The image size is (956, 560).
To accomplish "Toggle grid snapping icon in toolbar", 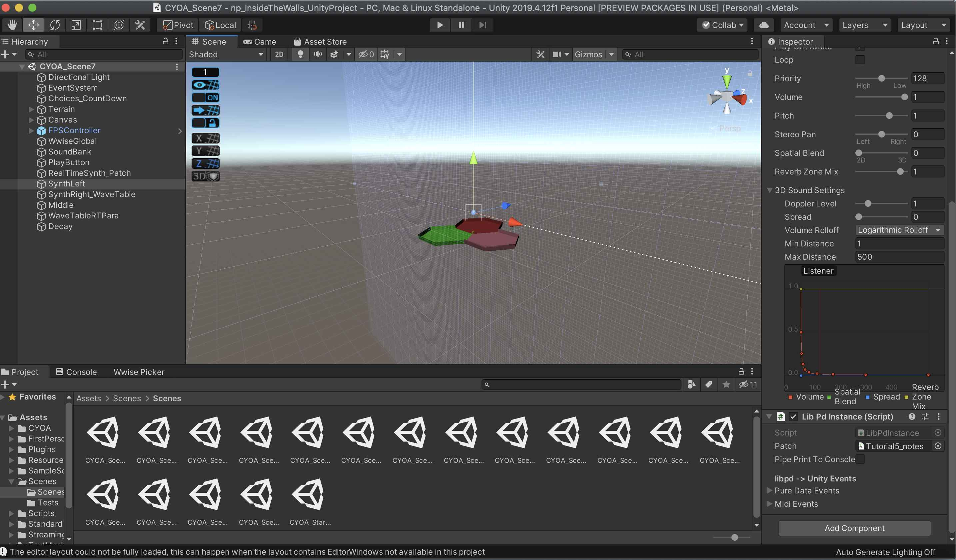I will (252, 25).
